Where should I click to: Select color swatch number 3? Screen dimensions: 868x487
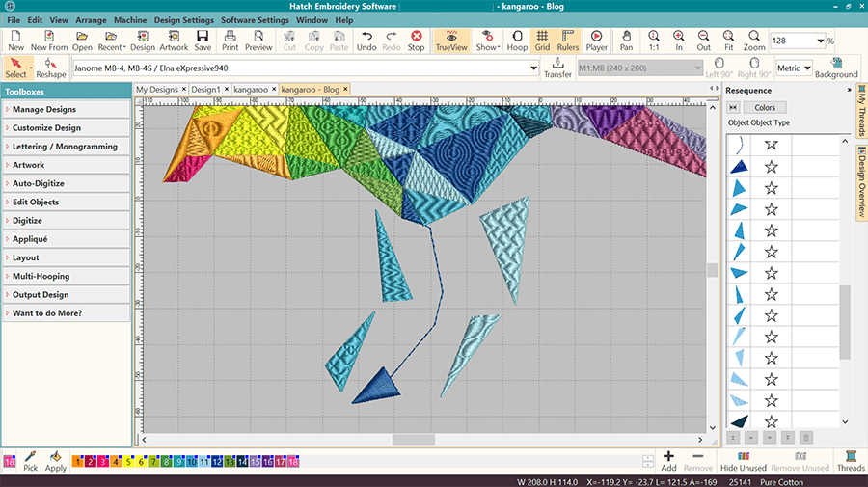coord(104,463)
